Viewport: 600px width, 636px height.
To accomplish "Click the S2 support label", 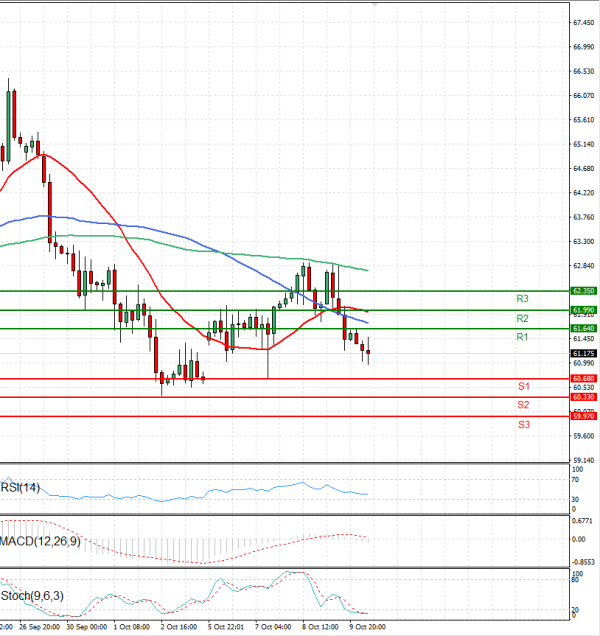I will [523, 405].
